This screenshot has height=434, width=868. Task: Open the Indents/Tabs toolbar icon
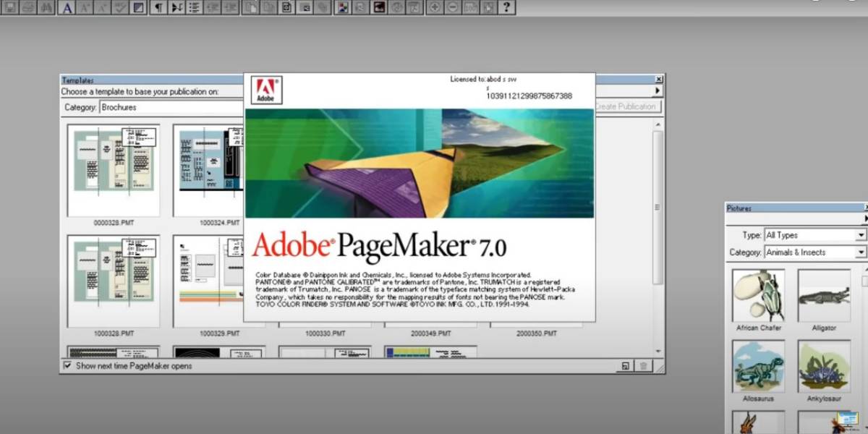pos(177,8)
